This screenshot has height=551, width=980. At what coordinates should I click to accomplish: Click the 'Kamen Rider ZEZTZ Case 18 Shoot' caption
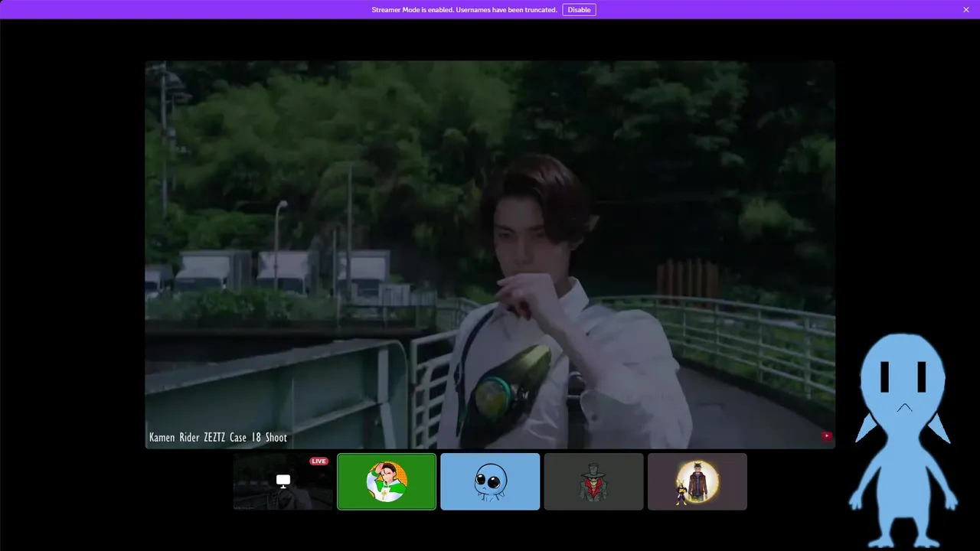[218, 438]
